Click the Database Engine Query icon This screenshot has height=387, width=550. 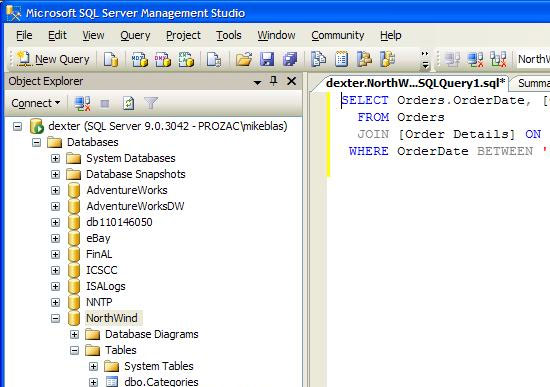tap(110, 59)
